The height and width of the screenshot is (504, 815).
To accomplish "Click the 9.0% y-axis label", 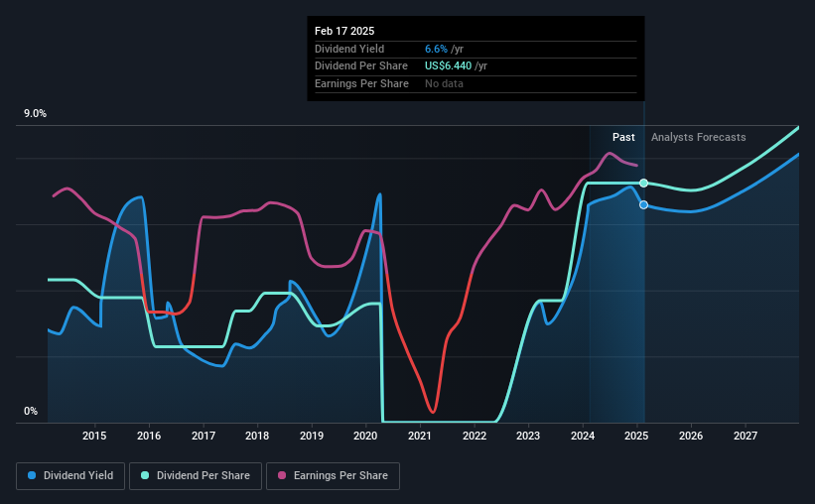I will pyautogui.click(x=35, y=113).
